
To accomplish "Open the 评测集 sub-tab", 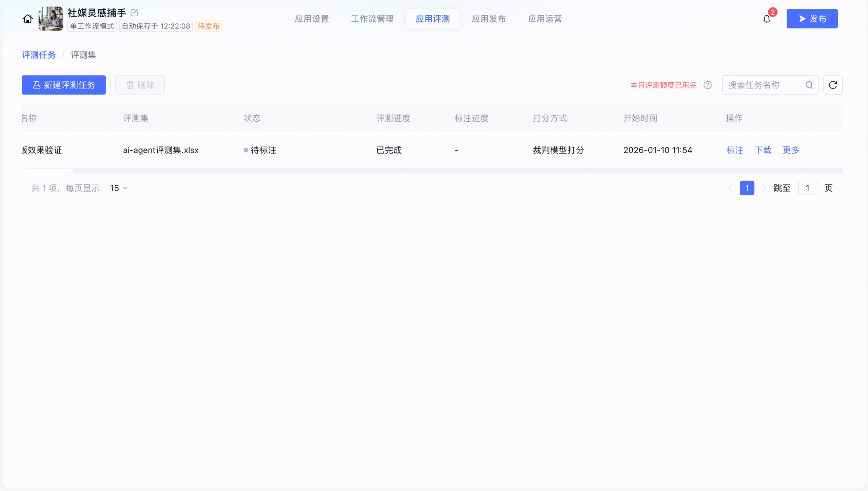I will pos(83,55).
